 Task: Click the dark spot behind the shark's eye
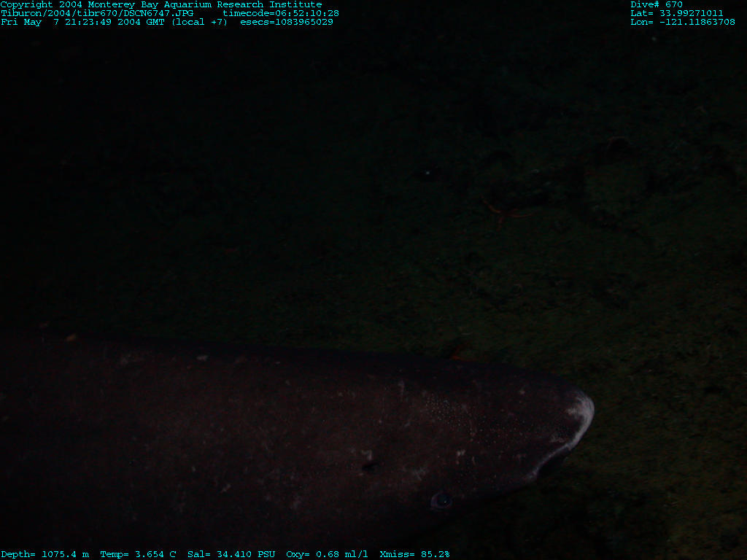click(370, 467)
